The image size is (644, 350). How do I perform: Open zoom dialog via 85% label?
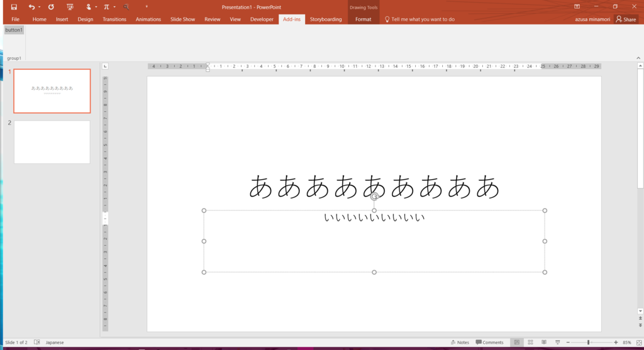(x=627, y=342)
